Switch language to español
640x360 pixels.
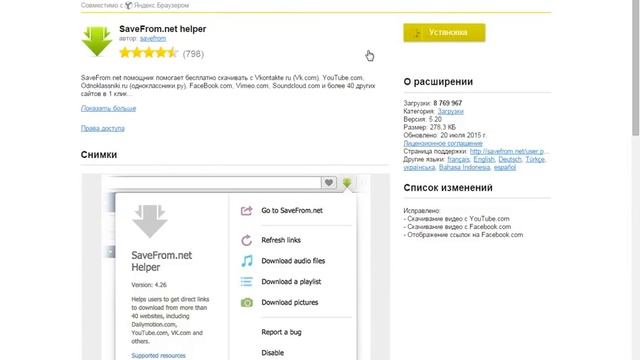point(504,167)
